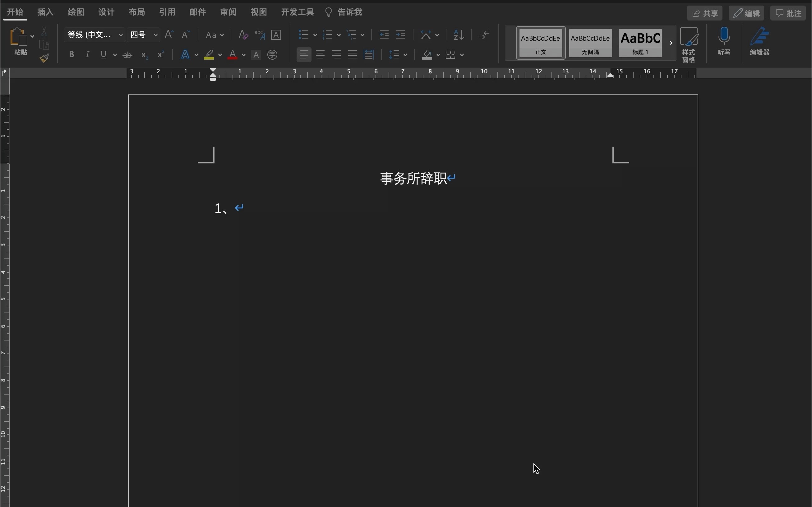This screenshot has height=507, width=812.
Task: Clear all formatting with the eraser A icon
Action: (243, 34)
